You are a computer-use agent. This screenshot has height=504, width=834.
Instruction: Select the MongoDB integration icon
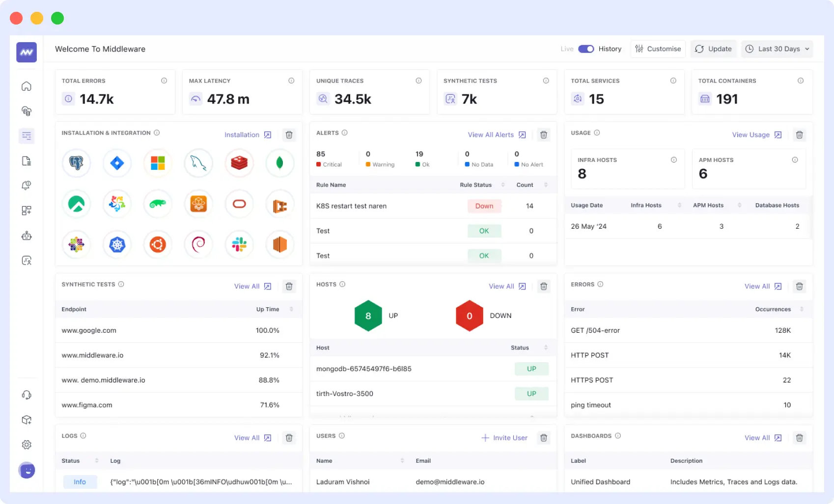pos(280,163)
